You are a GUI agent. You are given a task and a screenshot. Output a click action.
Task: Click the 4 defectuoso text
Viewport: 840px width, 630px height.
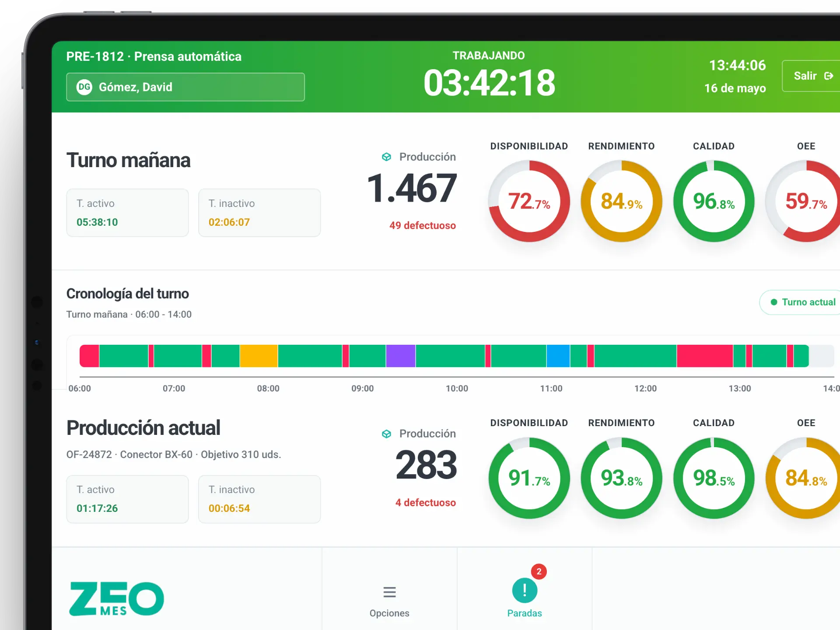tap(426, 503)
